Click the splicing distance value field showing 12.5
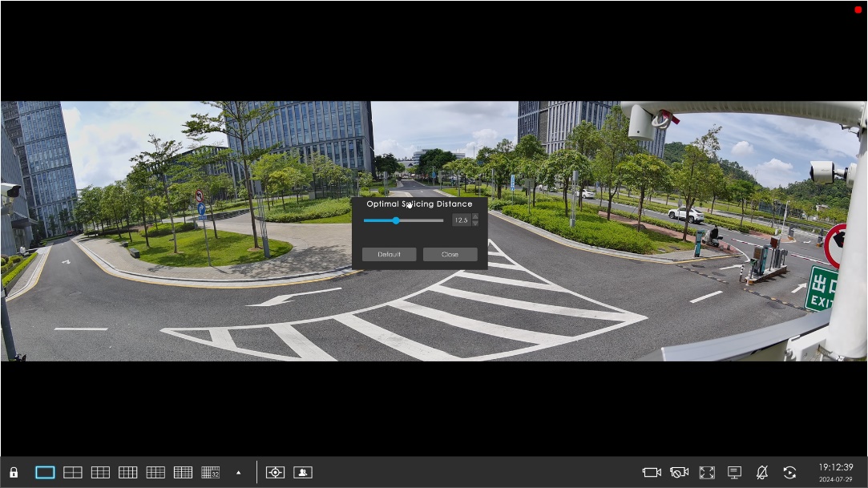 tap(461, 220)
